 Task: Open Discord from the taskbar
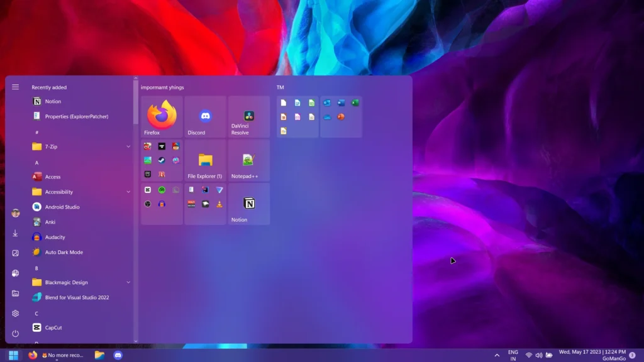click(x=118, y=355)
